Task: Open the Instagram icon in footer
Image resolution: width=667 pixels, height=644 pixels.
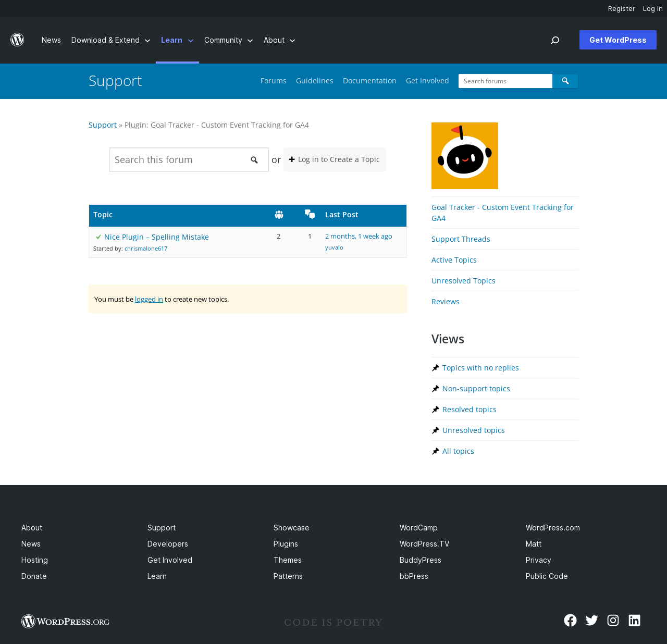Action: coord(613,620)
